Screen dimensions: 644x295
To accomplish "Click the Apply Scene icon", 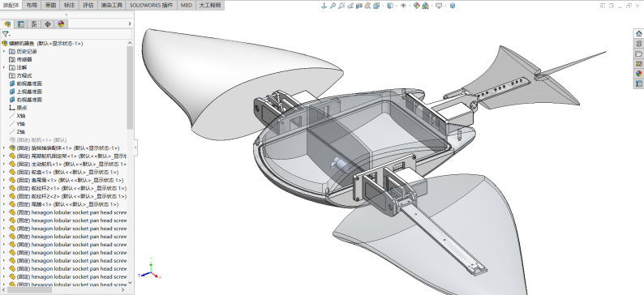I will (x=425, y=6).
